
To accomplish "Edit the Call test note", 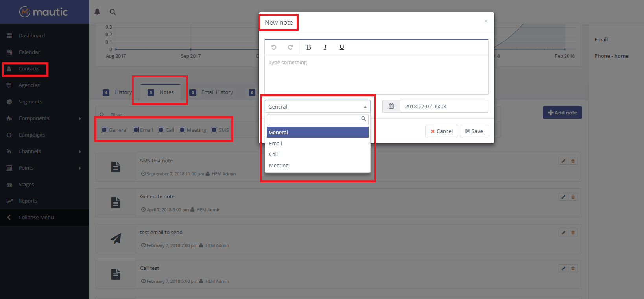I will pyautogui.click(x=563, y=268).
